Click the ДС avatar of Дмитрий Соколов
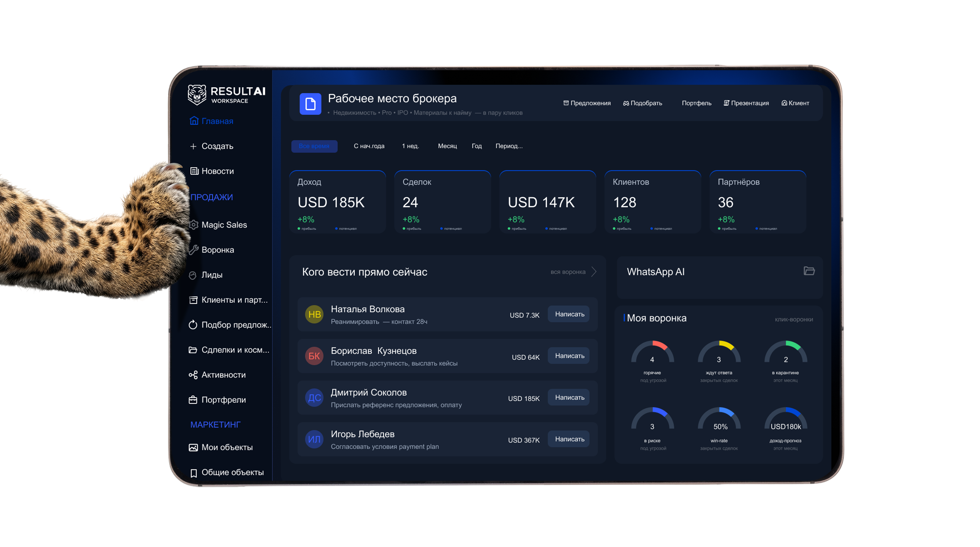Viewport: 980px width, 547px height. tap(314, 398)
